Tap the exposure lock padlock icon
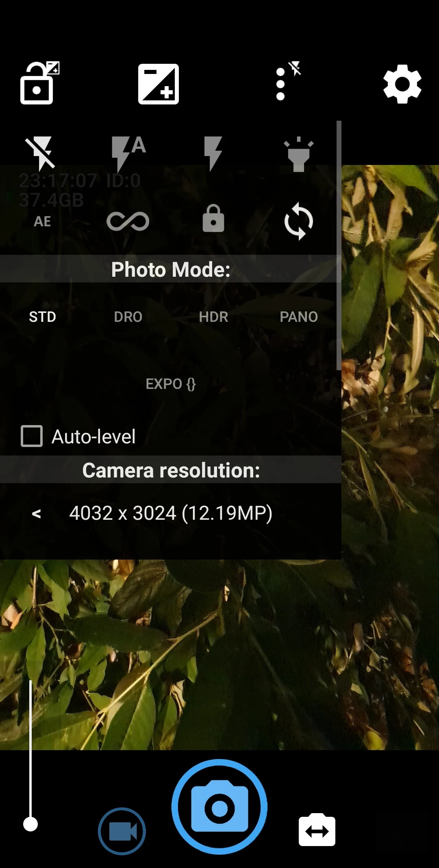439x868 pixels. click(37, 83)
